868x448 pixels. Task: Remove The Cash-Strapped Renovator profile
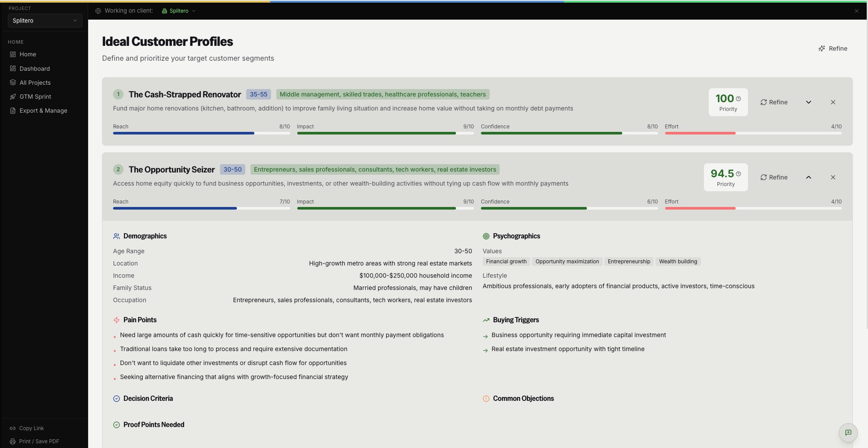(x=833, y=102)
